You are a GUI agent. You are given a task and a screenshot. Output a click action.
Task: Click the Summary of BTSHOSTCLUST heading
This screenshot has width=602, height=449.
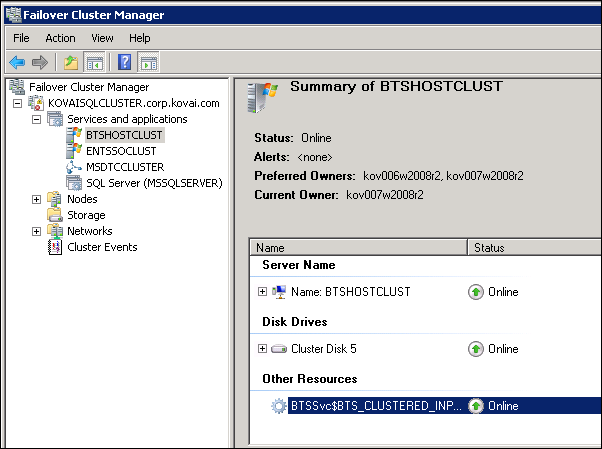coord(396,86)
